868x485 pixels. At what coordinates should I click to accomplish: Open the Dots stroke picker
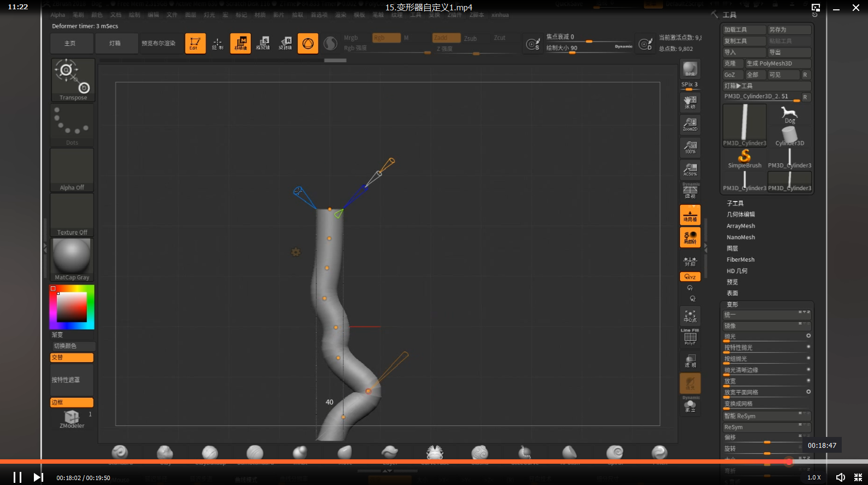72,125
